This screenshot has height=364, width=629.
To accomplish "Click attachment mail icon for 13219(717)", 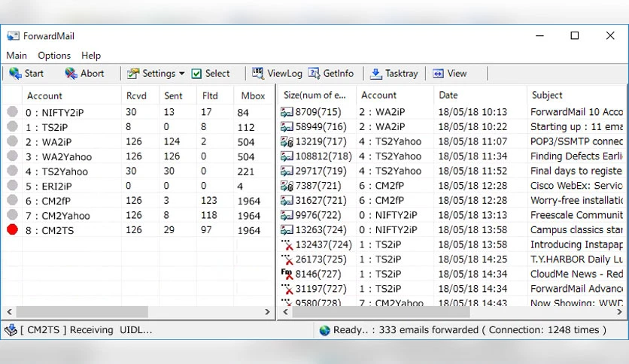I will (287, 141).
